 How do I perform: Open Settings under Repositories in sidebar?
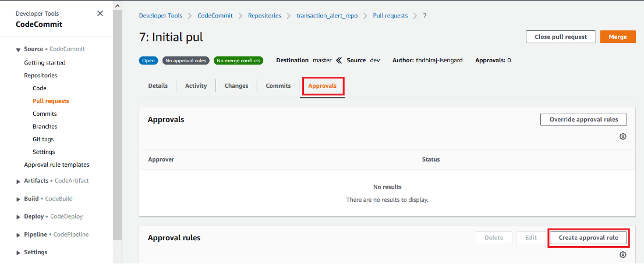pos(44,152)
